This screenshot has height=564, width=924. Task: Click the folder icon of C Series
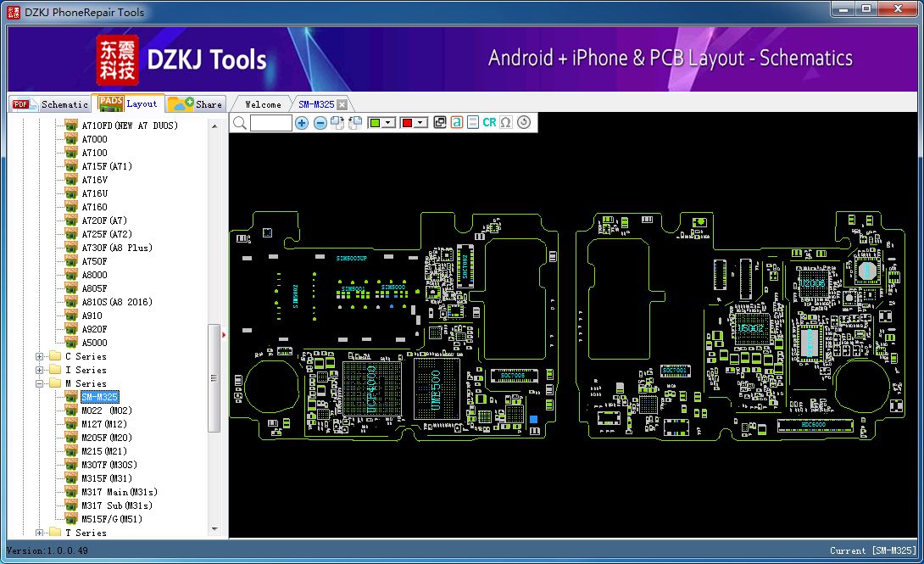click(55, 356)
